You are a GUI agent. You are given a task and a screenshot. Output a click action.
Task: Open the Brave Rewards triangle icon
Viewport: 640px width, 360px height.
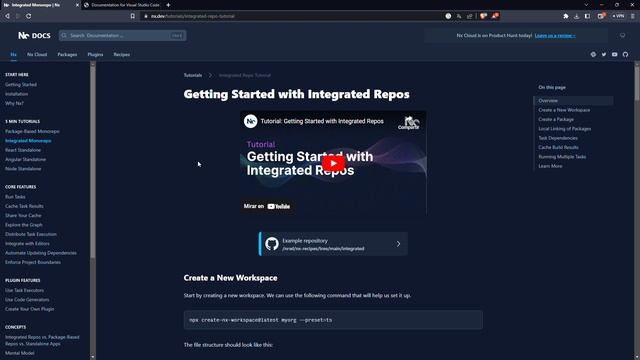[x=495, y=16]
